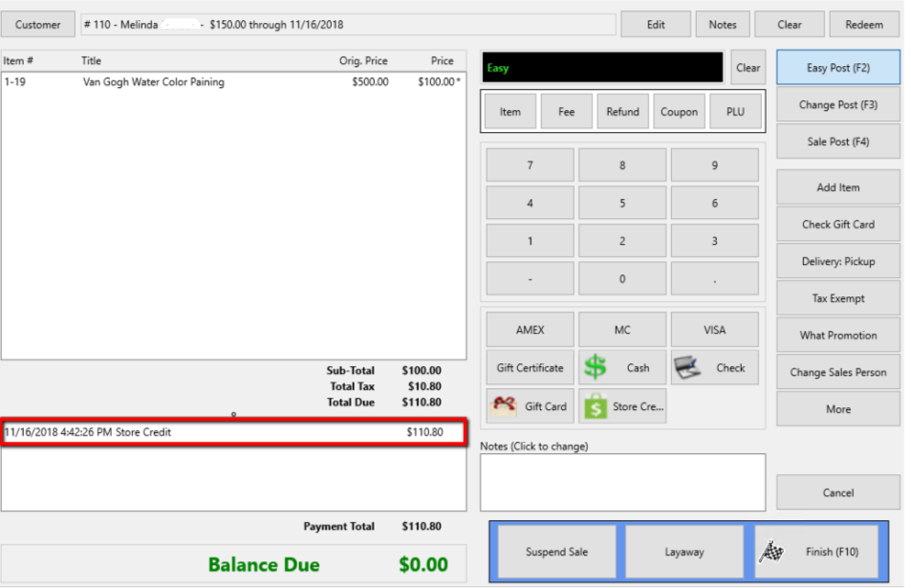Pay with AMEX
This screenshot has width=911, height=588.
pyautogui.click(x=530, y=330)
